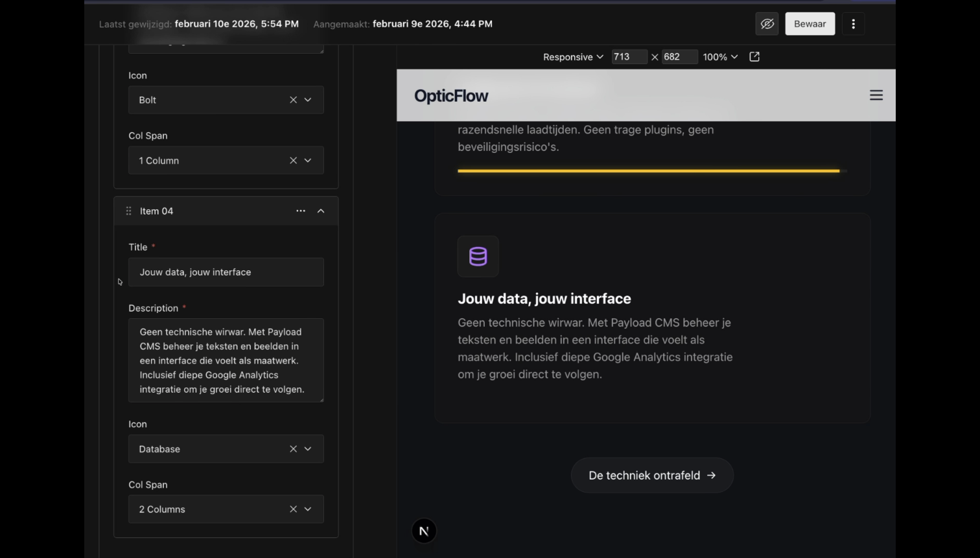Toggle the live preview eye icon

767,24
